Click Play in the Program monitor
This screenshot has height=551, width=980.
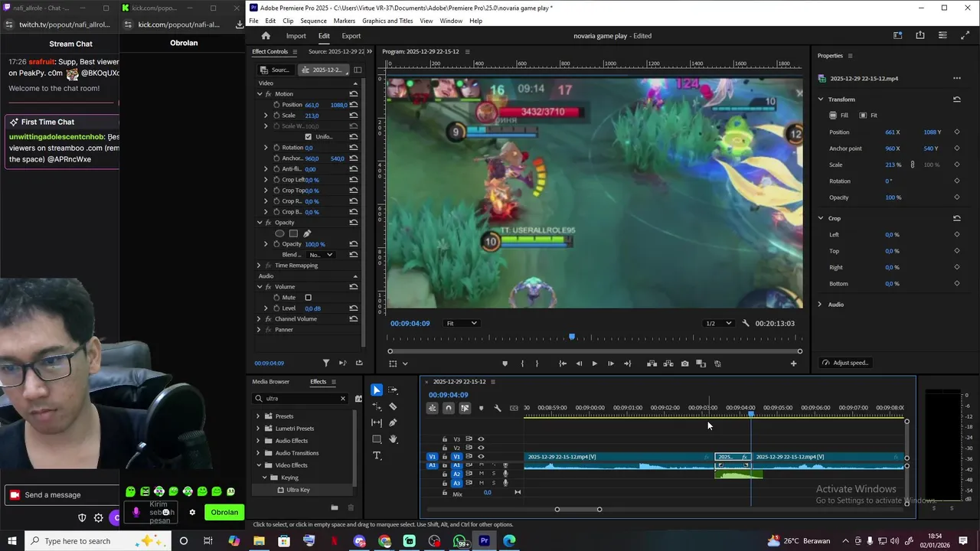(x=594, y=364)
